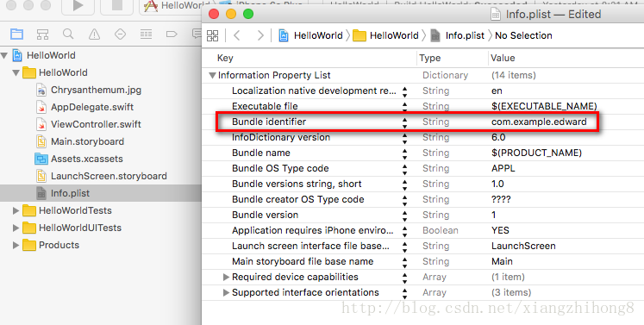Click the Info.plist — Edited window title
The height and width of the screenshot is (325, 644).
(553, 15)
